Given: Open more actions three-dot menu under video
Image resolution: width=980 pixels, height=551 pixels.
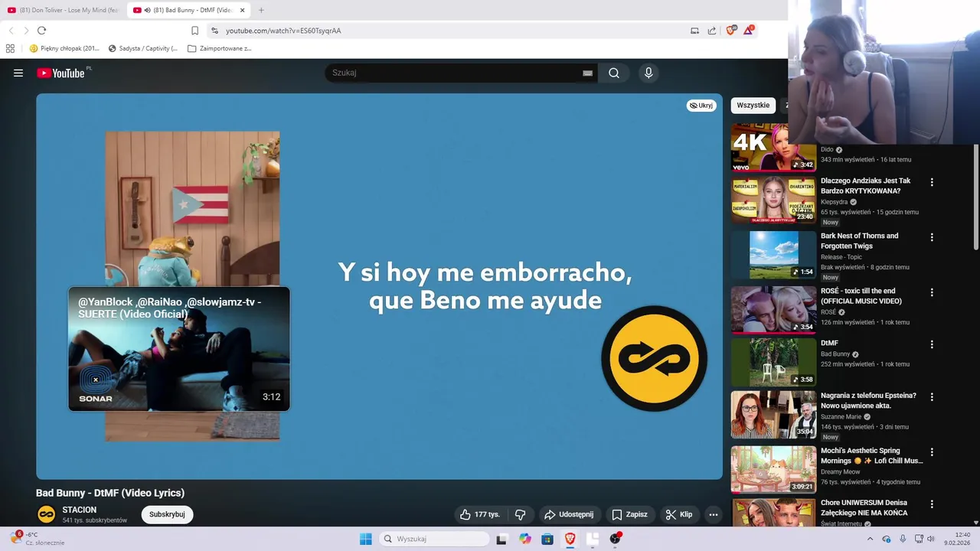Looking at the screenshot, I should pyautogui.click(x=714, y=514).
